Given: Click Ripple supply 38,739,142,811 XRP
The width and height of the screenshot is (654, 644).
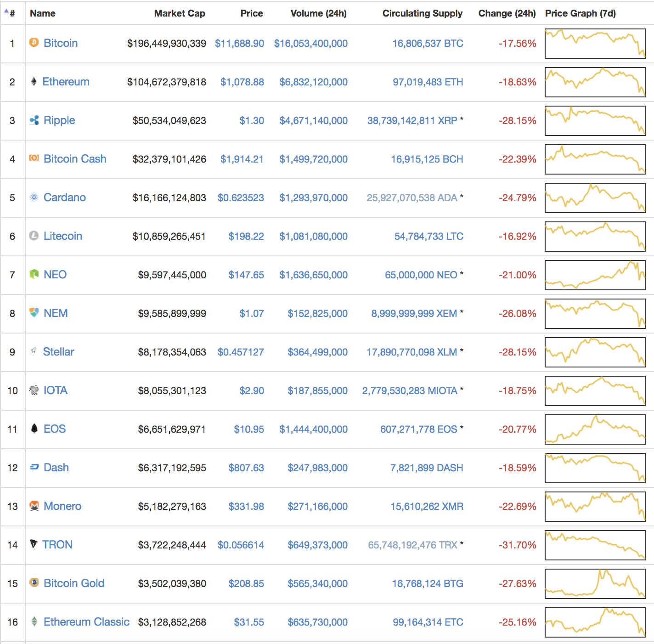Looking at the screenshot, I should [412, 120].
